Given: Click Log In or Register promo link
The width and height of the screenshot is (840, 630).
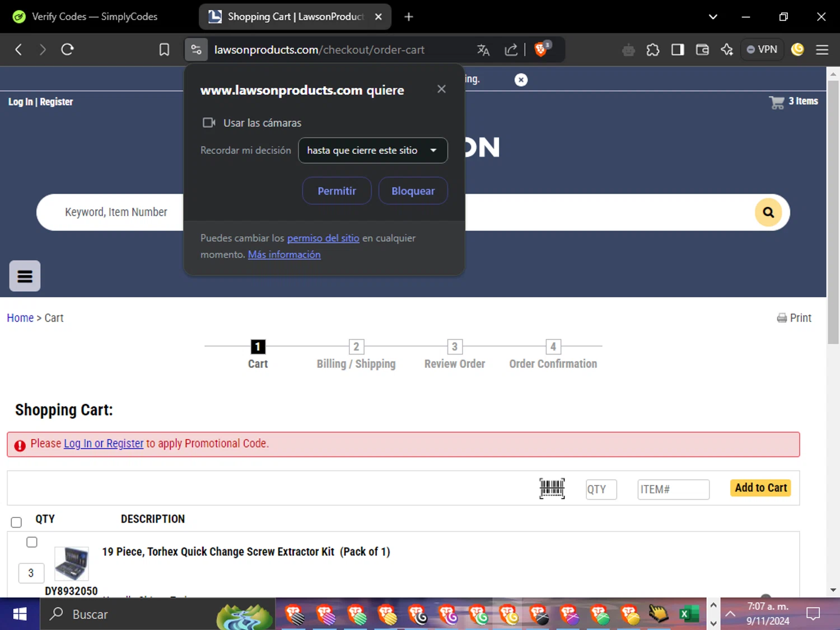Looking at the screenshot, I should coord(104,444).
